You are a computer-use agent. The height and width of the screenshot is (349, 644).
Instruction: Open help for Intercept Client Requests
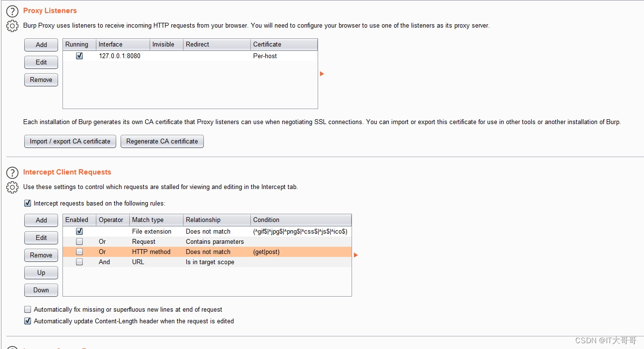click(x=12, y=173)
